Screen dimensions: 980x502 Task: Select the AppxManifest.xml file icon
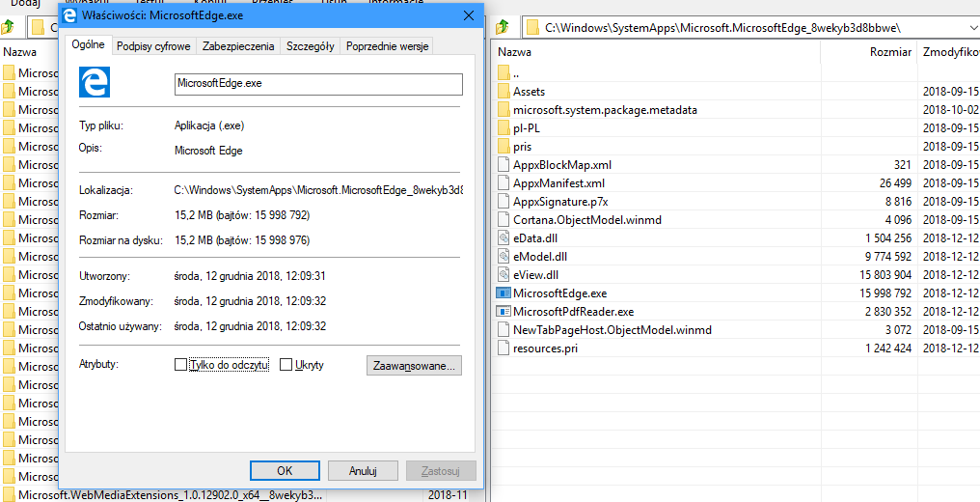(x=504, y=183)
